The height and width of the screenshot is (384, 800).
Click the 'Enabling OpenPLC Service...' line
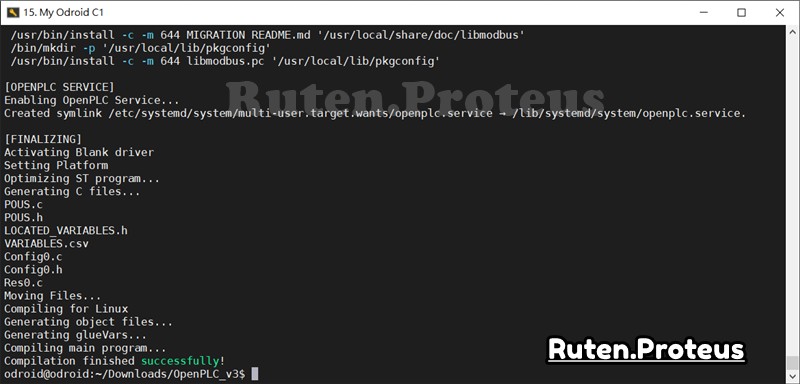[92, 100]
